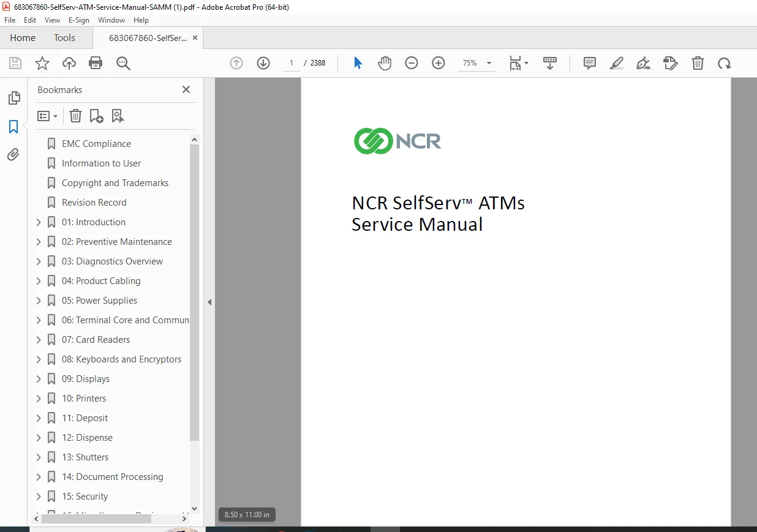The height and width of the screenshot is (532, 757).
Task: Open the Revision Record bookmark
Action: click(94, 203)
